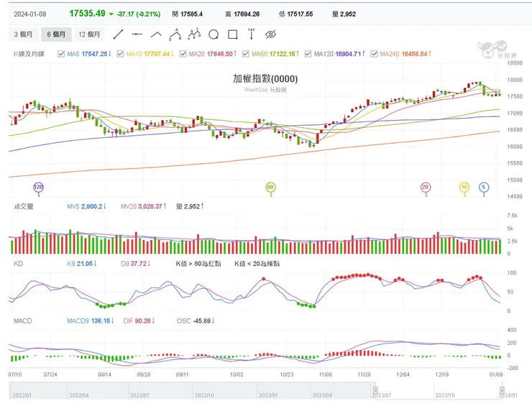Switch to the 12個月 time range
532x411 pixels.
(90, 34)
